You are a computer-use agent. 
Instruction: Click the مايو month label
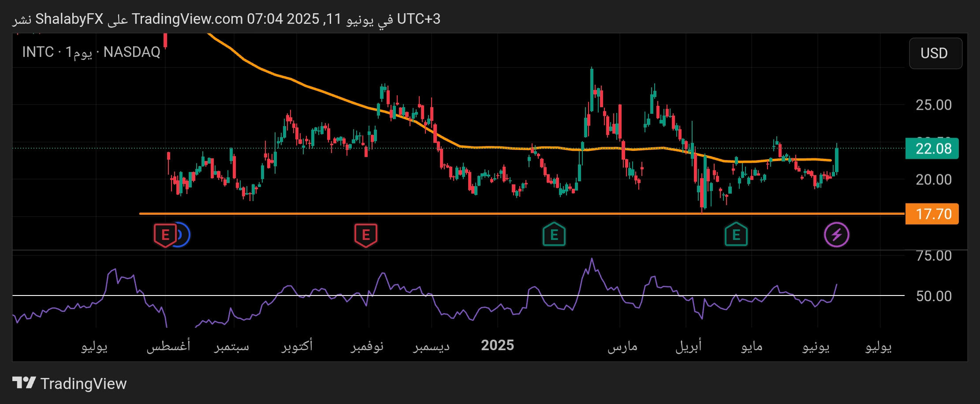[752, 347]
